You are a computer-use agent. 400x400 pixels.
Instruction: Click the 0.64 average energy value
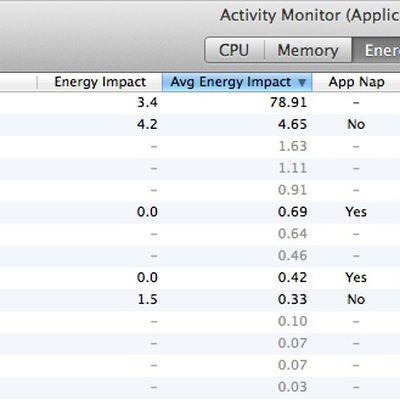tap(292, 234)
